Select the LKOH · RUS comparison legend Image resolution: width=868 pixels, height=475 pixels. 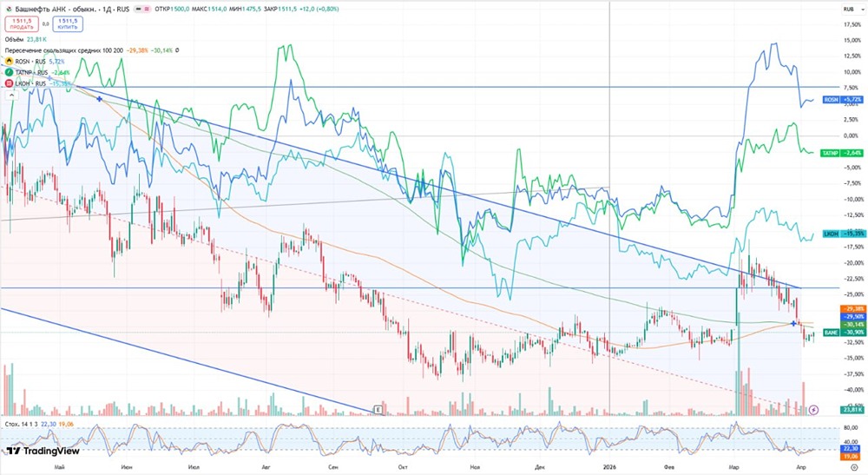(x=37, y=83)
